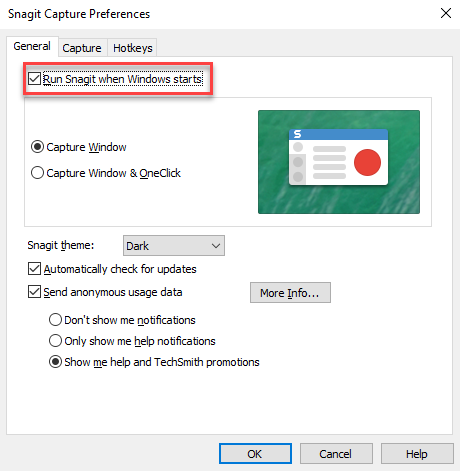Click the Cancel button

click(336, 454)
